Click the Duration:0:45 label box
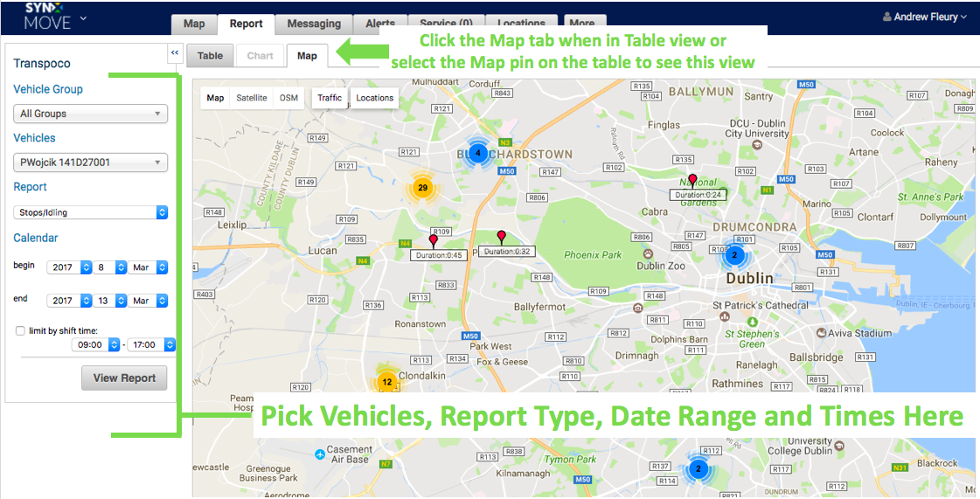This screenshot has width=980, height=499. [x=439, y=255]
